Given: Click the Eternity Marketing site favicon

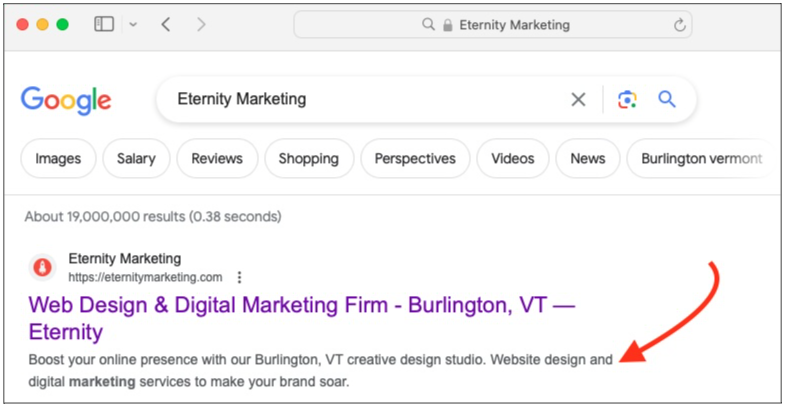Looking at the screenshot, I should click(x=42, y=267).
